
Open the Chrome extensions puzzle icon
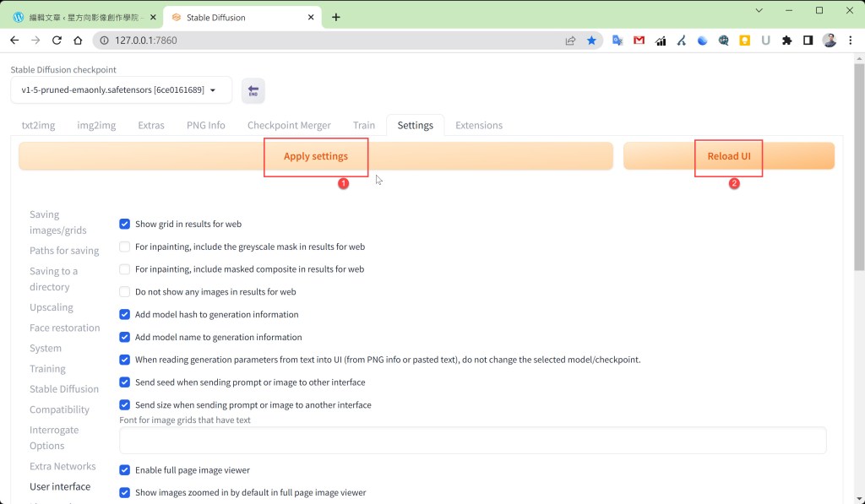(787, 40)
